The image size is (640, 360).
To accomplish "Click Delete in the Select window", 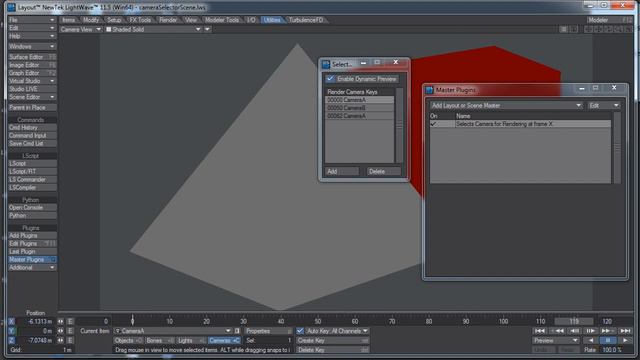I will tap(383, 171).
